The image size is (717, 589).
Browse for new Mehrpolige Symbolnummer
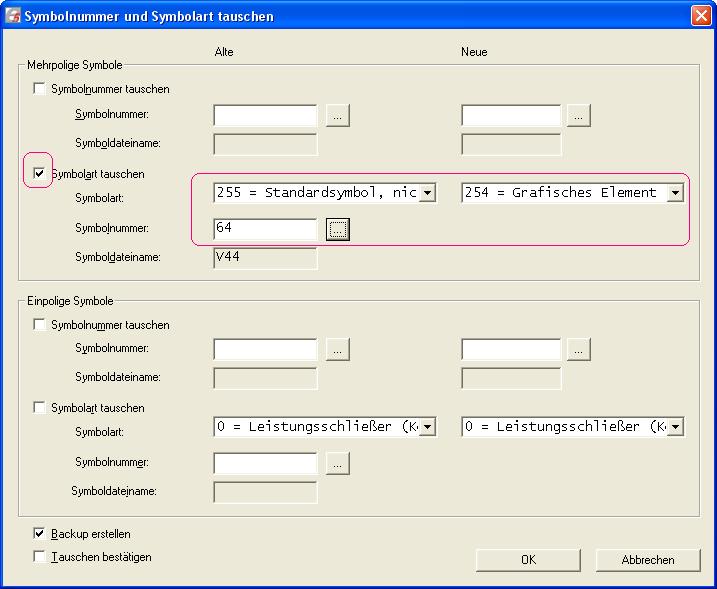pyautogui.click(x=578, y=116)
